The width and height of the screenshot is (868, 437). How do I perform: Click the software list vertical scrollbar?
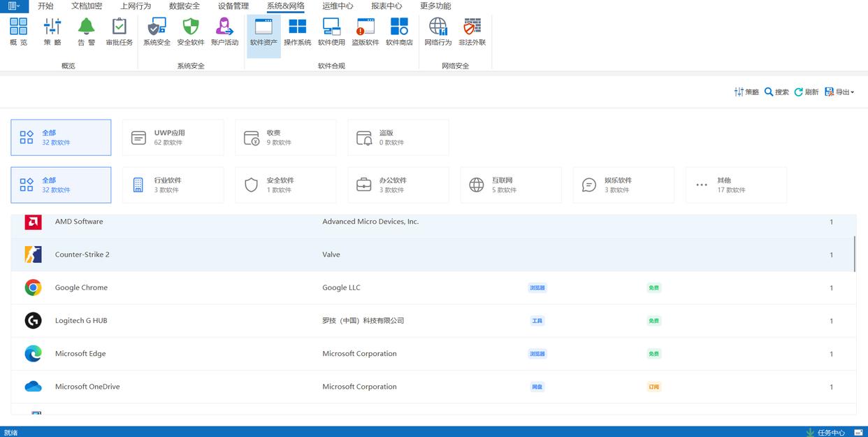click(855, 254)
